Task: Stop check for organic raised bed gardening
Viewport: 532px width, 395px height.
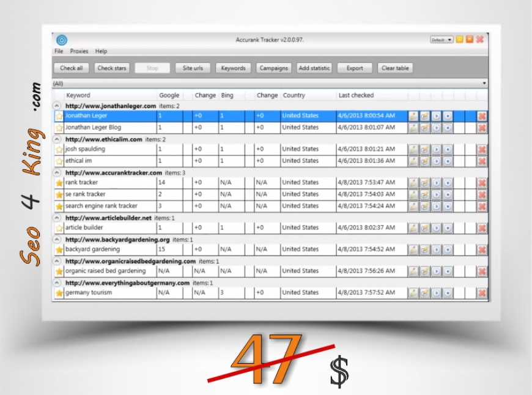Action: (x=448, y=271)
